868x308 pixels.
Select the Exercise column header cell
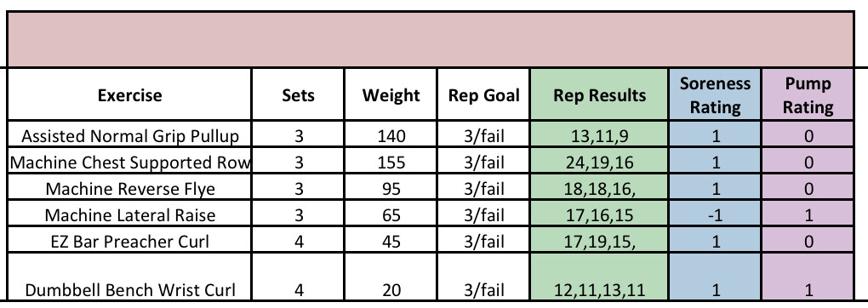[129, 94]
